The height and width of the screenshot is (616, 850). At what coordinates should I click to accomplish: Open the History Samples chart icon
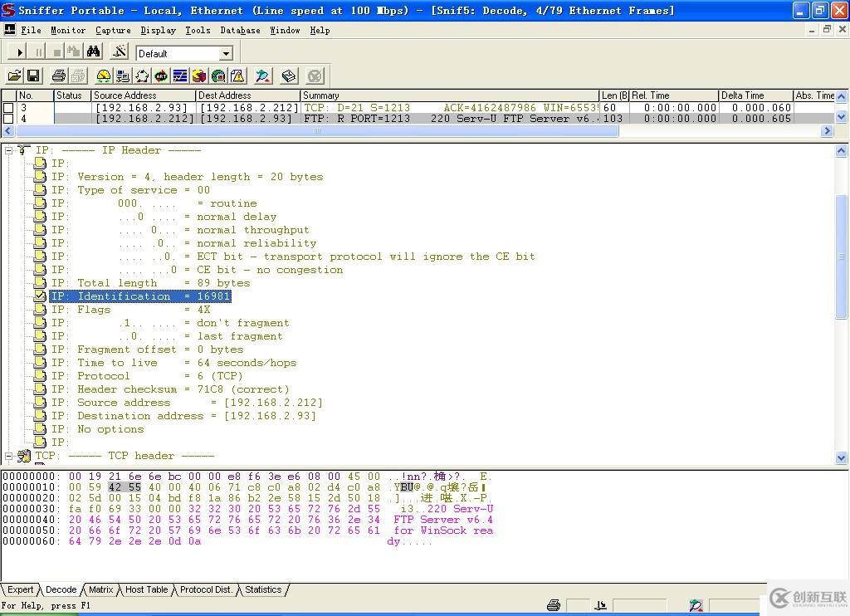click(180, 76)
